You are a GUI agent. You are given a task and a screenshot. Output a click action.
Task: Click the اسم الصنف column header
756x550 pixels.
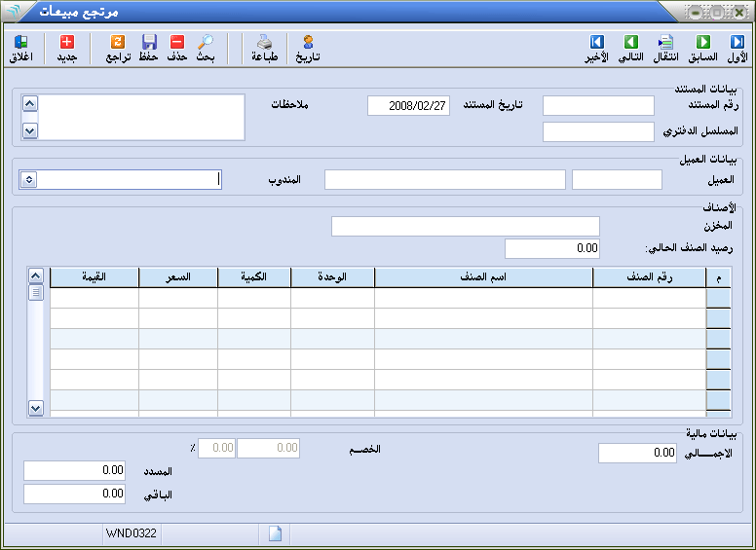(483, 277)
